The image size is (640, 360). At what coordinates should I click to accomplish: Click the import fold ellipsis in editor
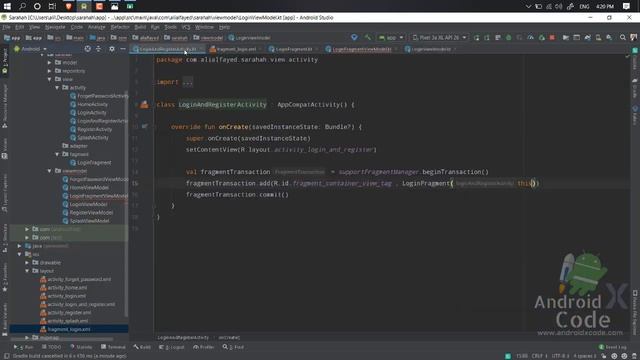187,82
